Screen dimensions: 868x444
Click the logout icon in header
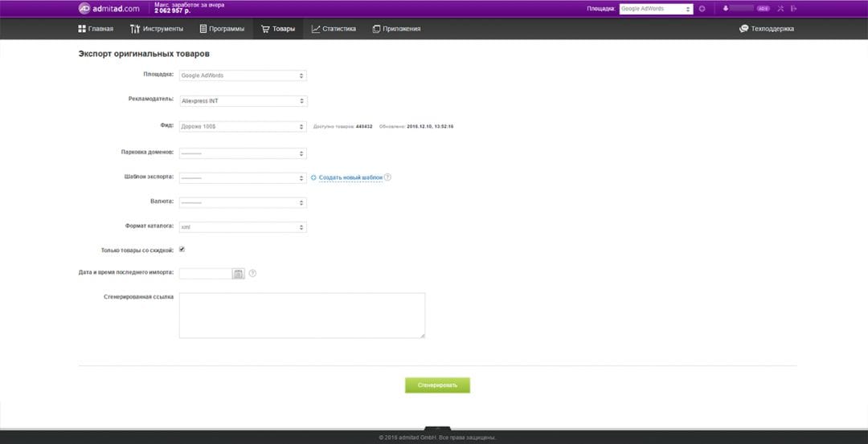tap(794, 8)
